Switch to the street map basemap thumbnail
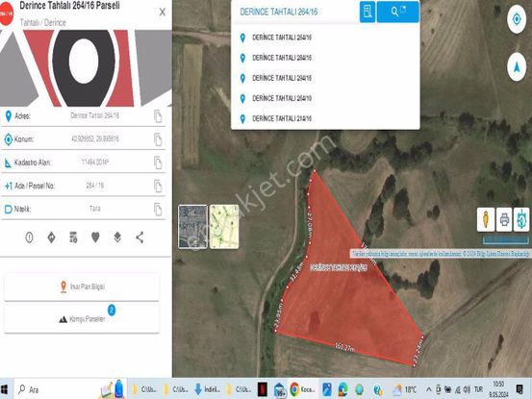 (224, 227)
